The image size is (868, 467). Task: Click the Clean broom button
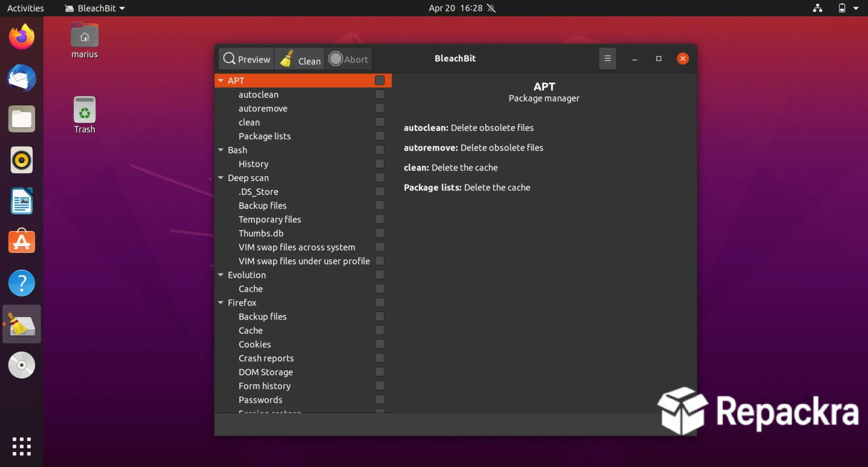pos(300,59)
